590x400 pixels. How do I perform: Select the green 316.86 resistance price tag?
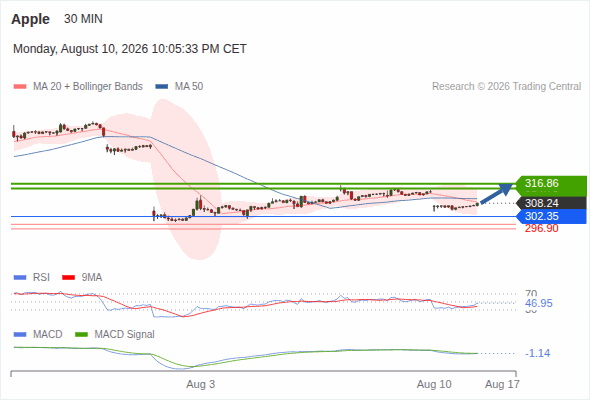coord(550,183)
